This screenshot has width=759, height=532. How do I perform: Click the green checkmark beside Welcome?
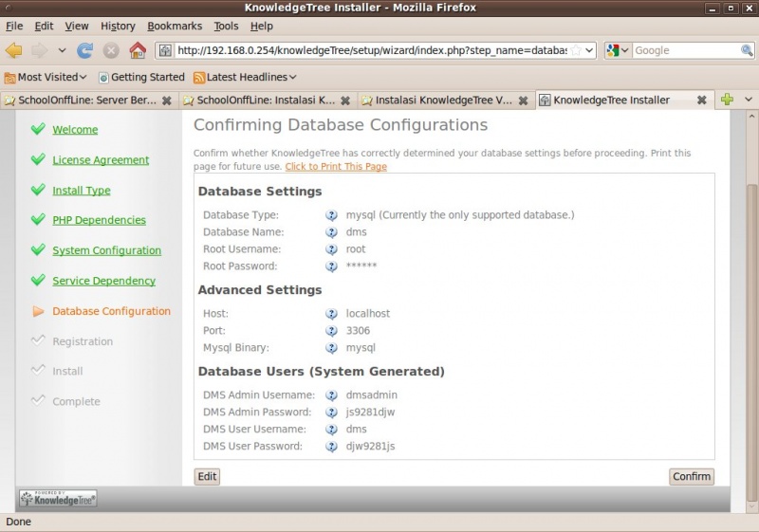(x=38, y=129)
